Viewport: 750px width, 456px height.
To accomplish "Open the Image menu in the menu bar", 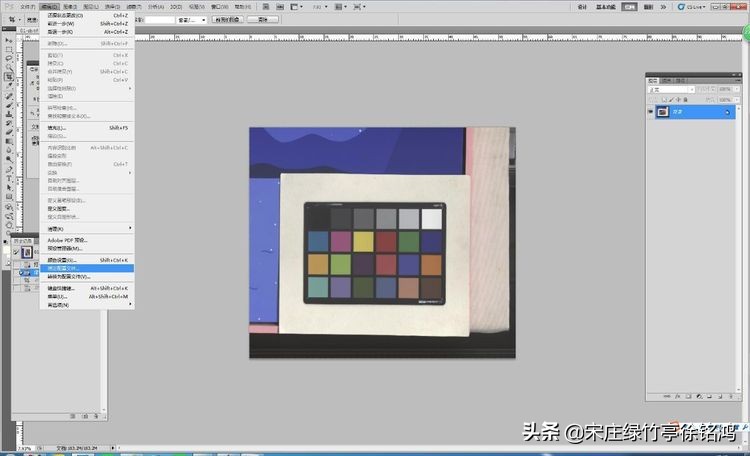I will (70, 7).
